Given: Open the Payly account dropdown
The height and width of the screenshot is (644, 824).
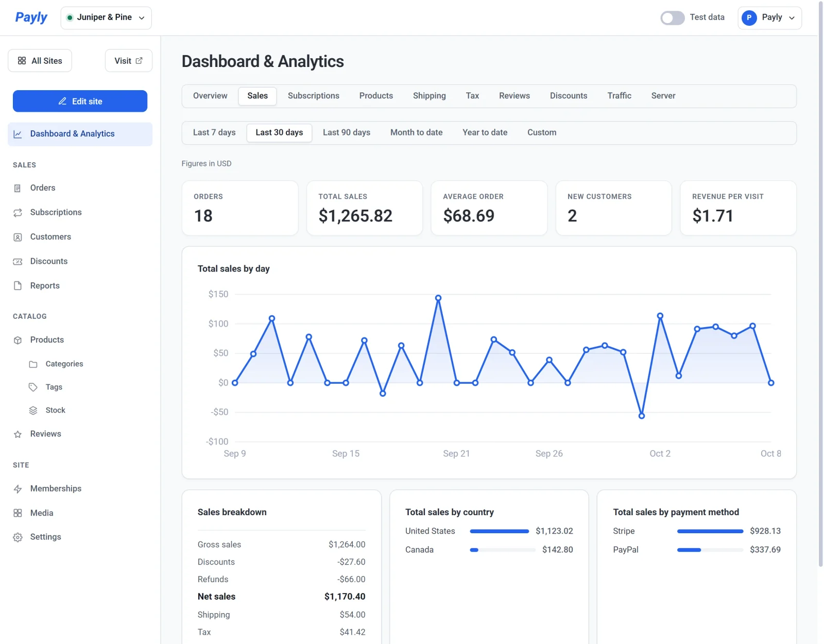Looking at the screenshot, I should pyautogui.click(x=769, y=18).
